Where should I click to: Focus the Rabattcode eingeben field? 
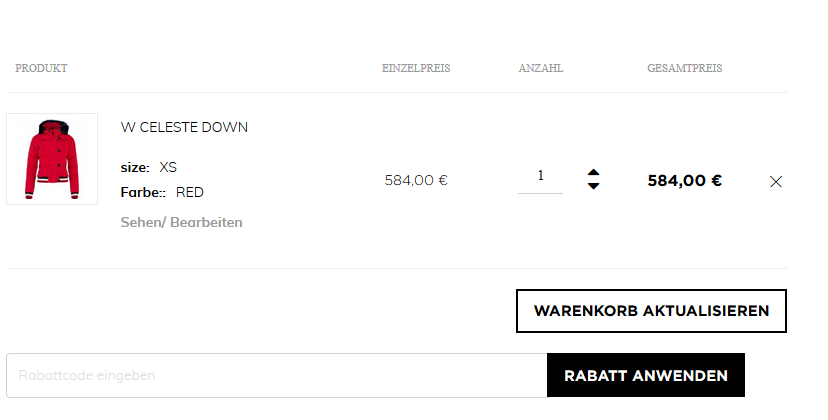coord(277,375)
